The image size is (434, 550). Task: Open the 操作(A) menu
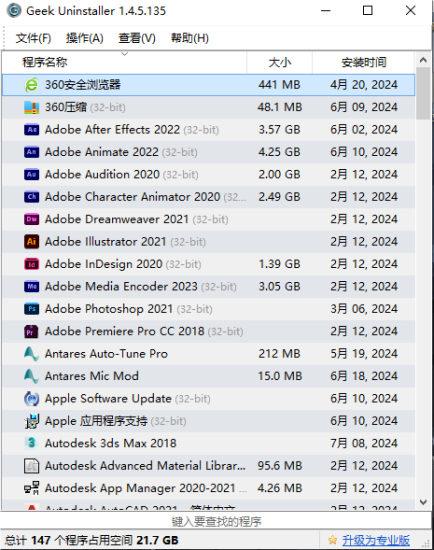coord(85,38)
